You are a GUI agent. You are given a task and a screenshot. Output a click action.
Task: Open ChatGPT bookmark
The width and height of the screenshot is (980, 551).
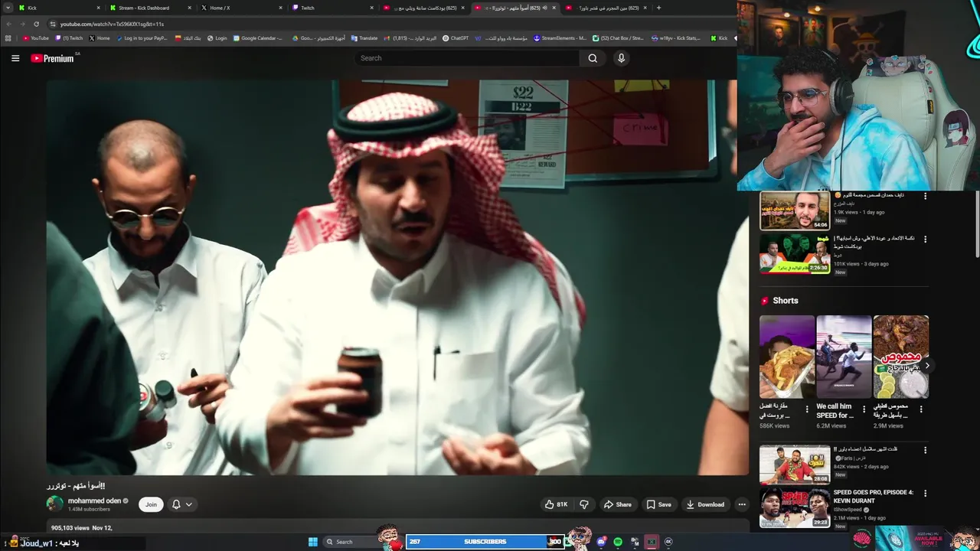pos(456,37)
